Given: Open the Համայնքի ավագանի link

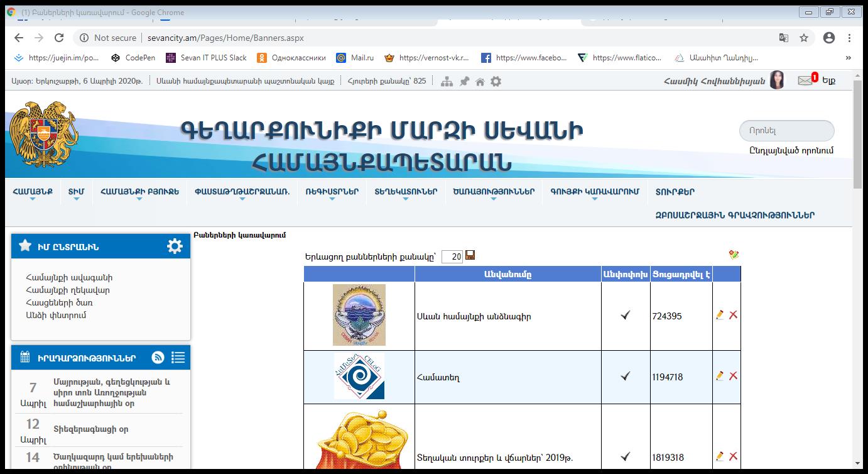Looking at the screenshot, I should [x=70, y=277].
